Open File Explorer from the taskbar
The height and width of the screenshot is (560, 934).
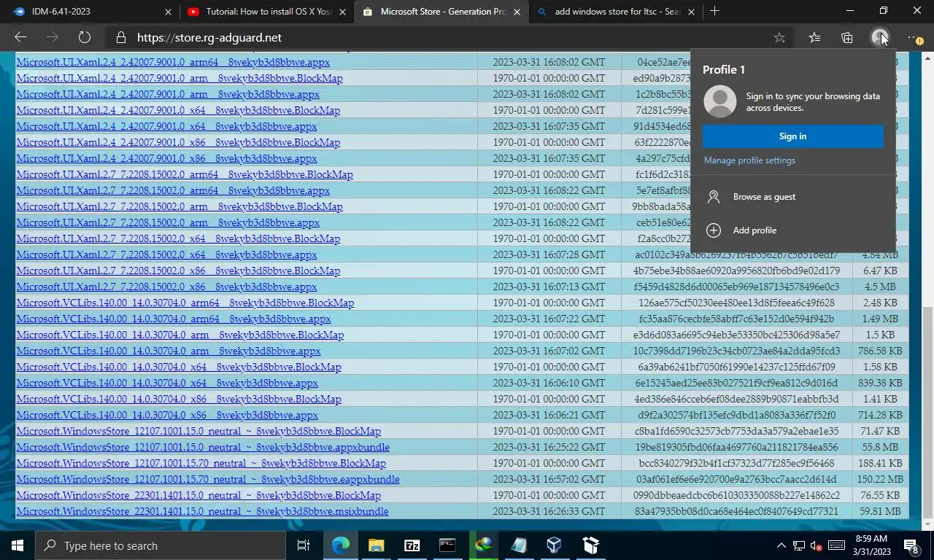point(377,545)
